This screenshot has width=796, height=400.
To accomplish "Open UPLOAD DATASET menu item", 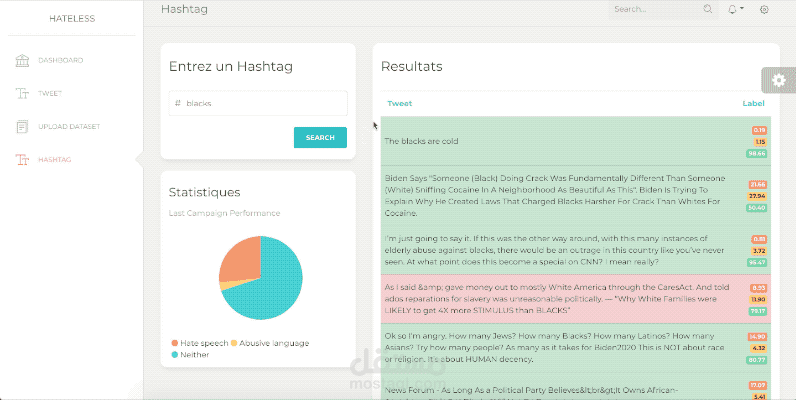I will click(x=69, y=126).
